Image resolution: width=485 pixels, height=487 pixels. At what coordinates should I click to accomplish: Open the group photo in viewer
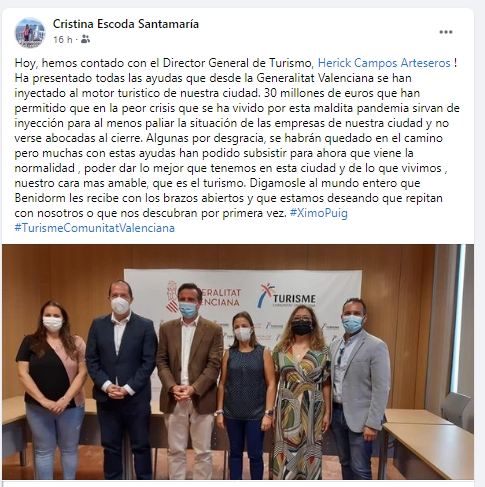[x=238, y=362]
